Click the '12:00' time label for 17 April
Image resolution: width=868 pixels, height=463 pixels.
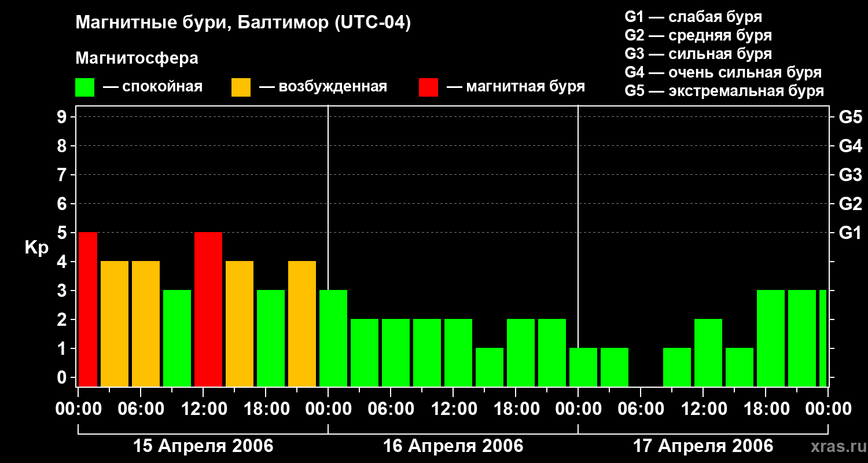pyautogui.click(x=704, y=409)
